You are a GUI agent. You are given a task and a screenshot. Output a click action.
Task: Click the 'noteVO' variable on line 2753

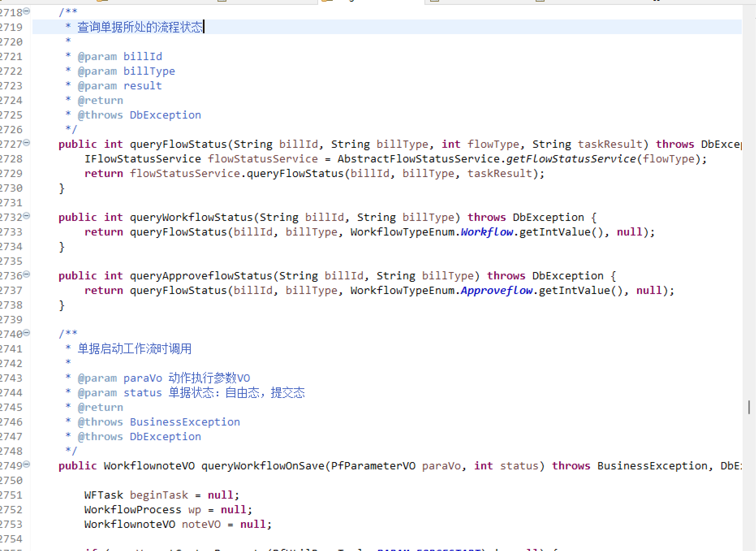(201, 524)
